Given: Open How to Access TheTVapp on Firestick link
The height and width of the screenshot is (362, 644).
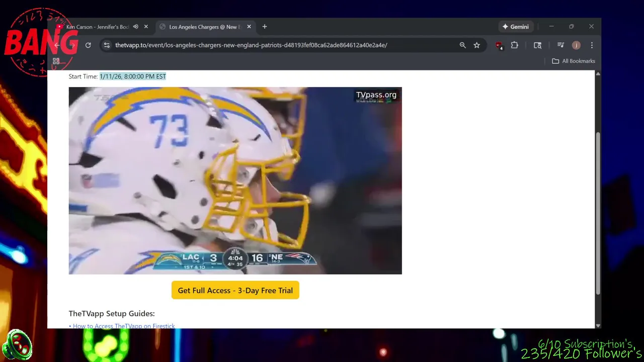Looking at the screenshot, I should coord(124,326).
